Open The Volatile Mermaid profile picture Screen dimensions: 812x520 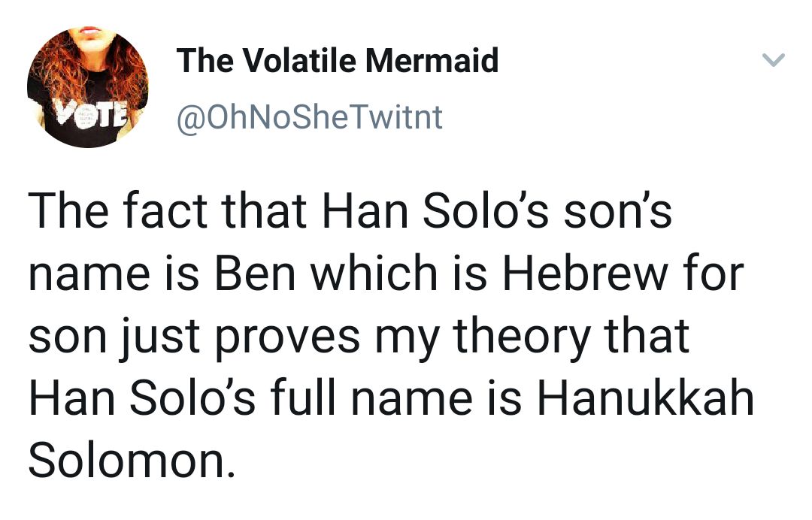88,87
